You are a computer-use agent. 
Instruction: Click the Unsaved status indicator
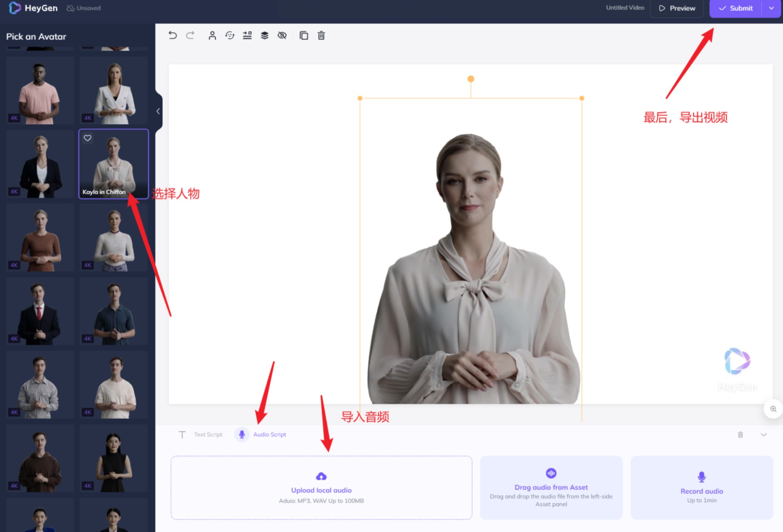point(84,8)
